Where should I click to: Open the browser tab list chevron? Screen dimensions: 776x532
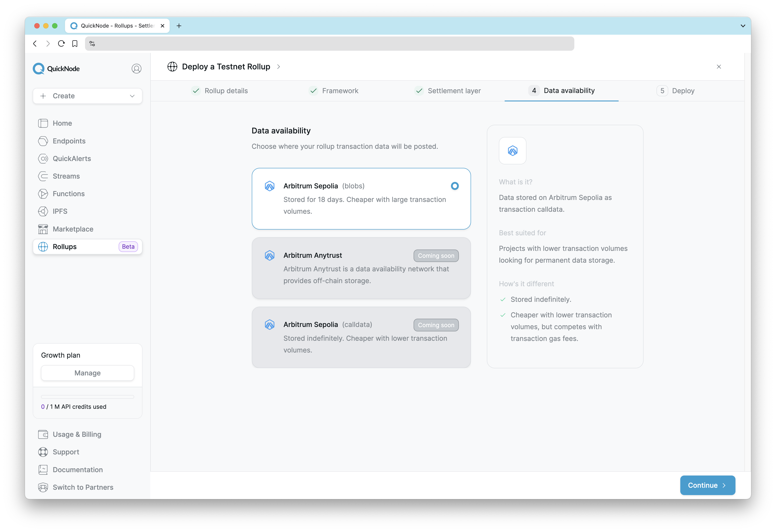point(743,26)
